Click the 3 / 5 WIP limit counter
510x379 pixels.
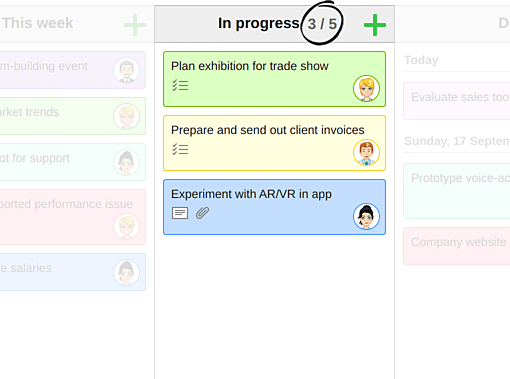[322, 24]
